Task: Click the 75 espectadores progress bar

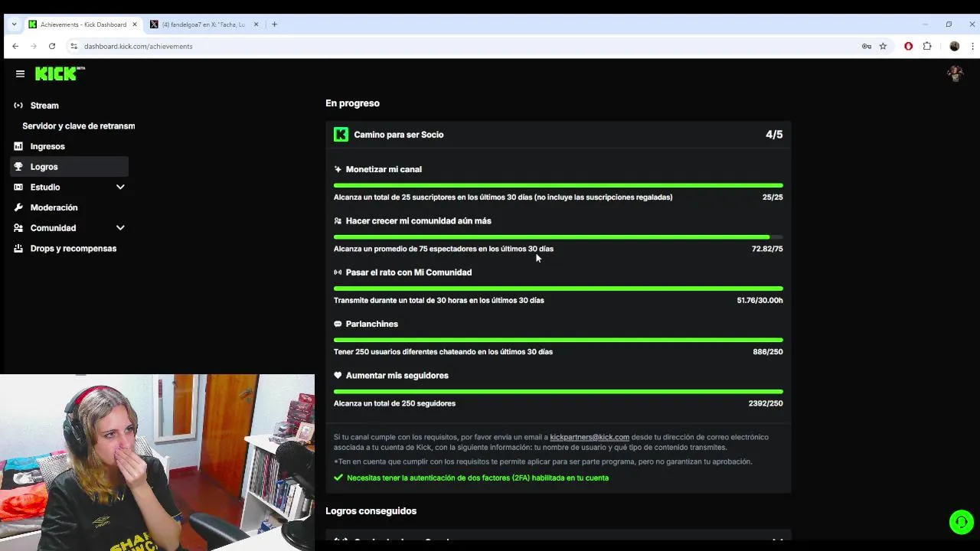Action: (x=558, y=237)
